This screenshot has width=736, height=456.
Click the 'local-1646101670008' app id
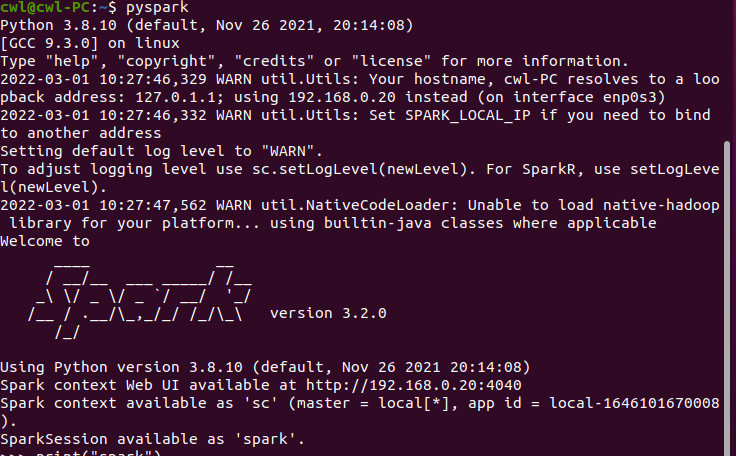pyautogui.click(x=634, y=403)
